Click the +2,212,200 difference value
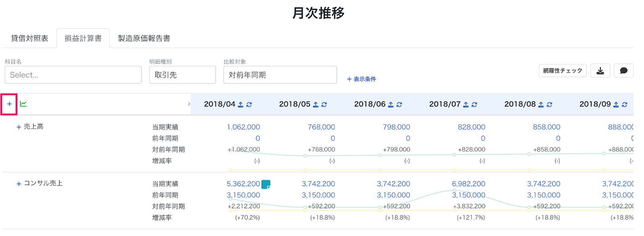The width and height of the screenshot is (644, 236). click(x=244, y=206)
